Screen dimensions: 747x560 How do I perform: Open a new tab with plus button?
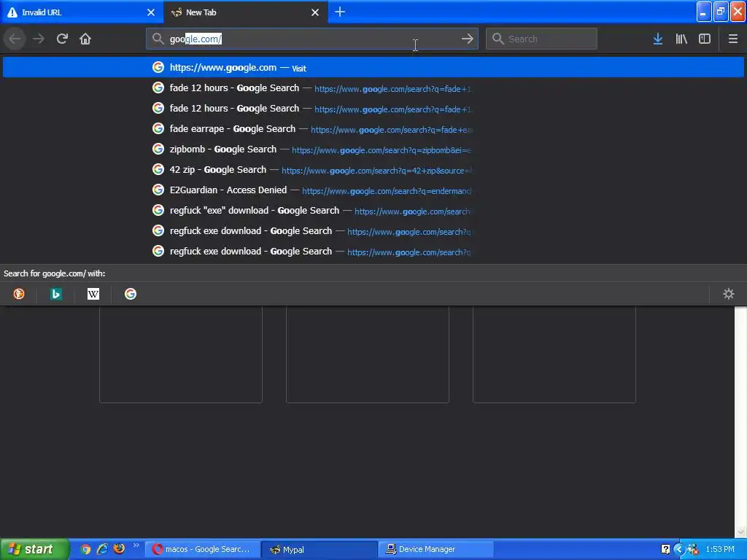click(x=340, y=12)
